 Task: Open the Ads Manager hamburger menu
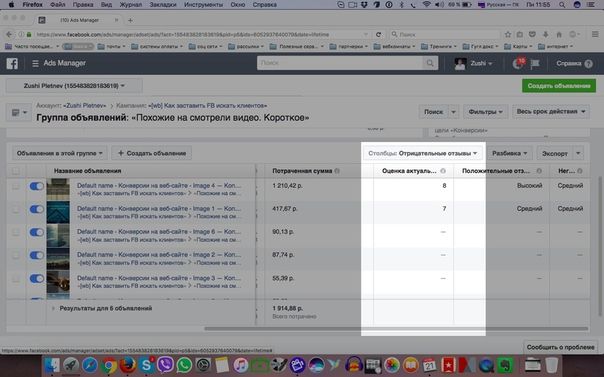pyautogui.click(x=35, y=64)
